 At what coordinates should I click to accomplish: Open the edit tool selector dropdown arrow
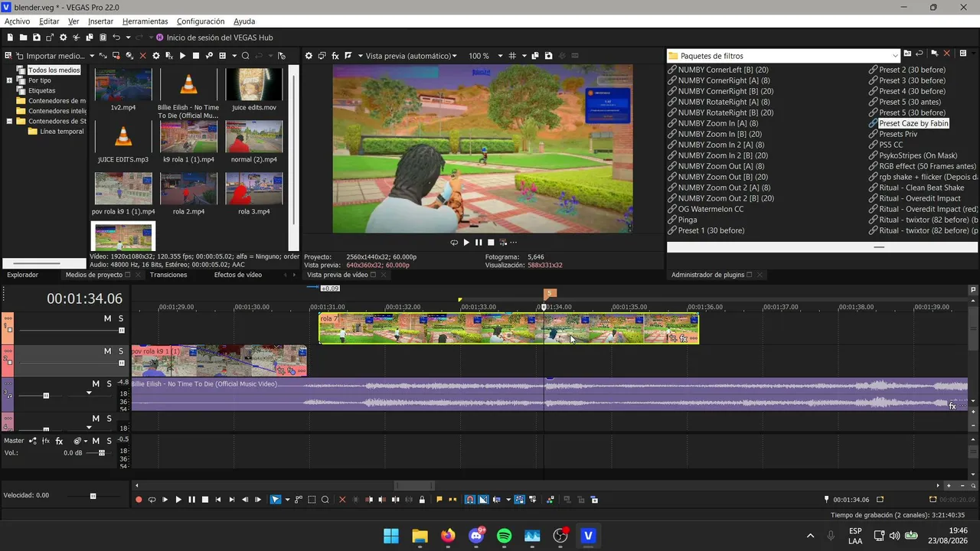pyautogui.click(x=287, y=500)
